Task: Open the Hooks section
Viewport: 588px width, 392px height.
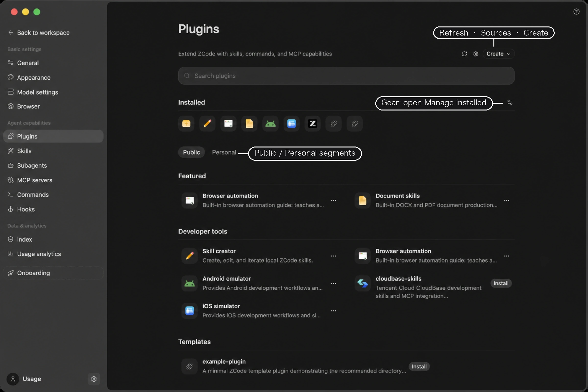Action: pyautogui.click(x=53, y=209)
